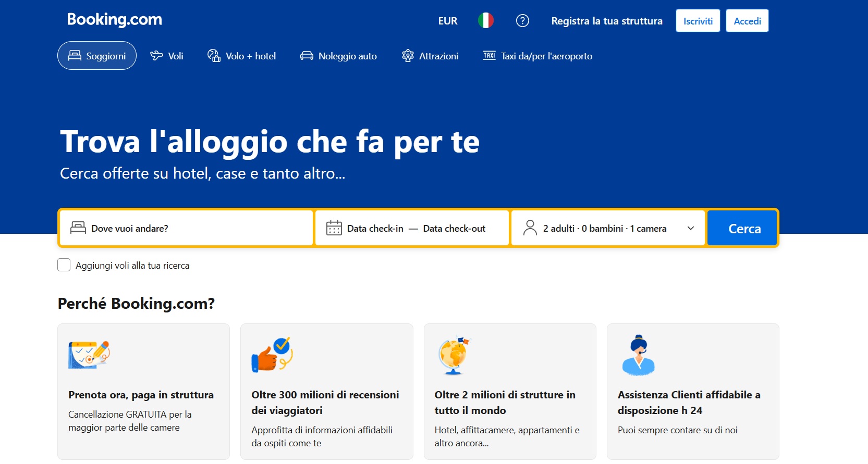Click the bed icon in destination field

(x=78, y=228)
